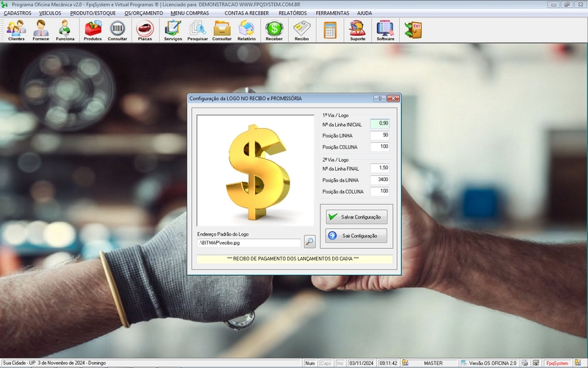The image size is (588, 368).
Task: Click the dialog help question mark button
Action: [x=380, y=98]
